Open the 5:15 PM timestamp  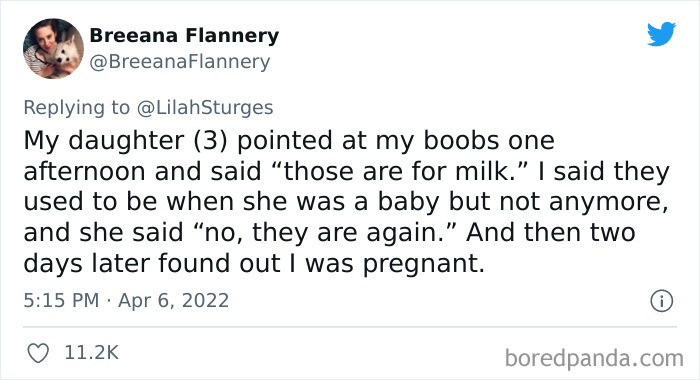click(61, 300)
